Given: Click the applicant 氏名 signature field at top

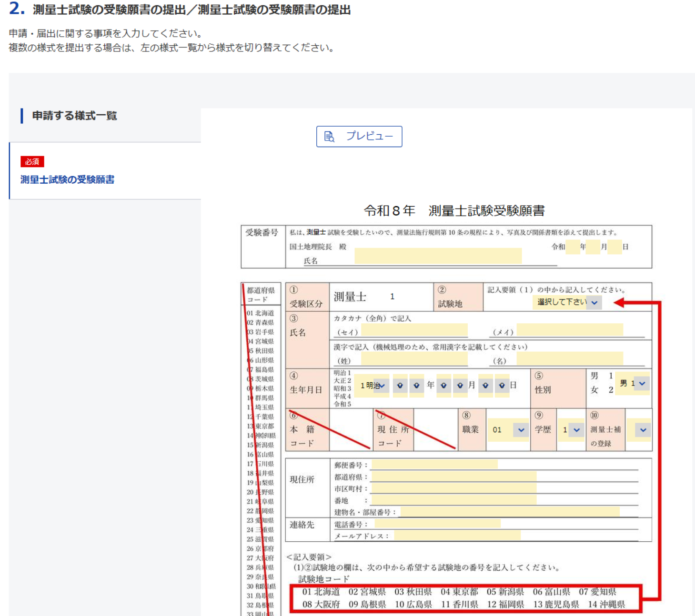Looking at the screenshot, I should pos(437,256).
